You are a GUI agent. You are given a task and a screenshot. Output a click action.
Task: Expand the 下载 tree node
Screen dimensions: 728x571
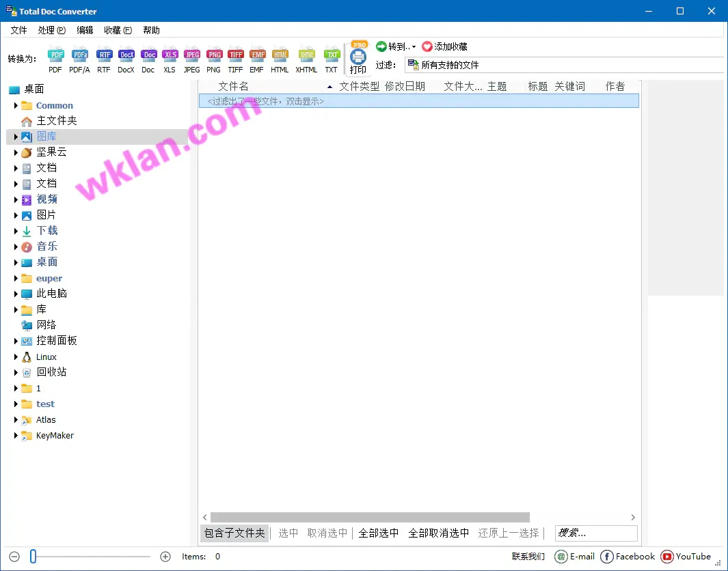pos(15,231)
